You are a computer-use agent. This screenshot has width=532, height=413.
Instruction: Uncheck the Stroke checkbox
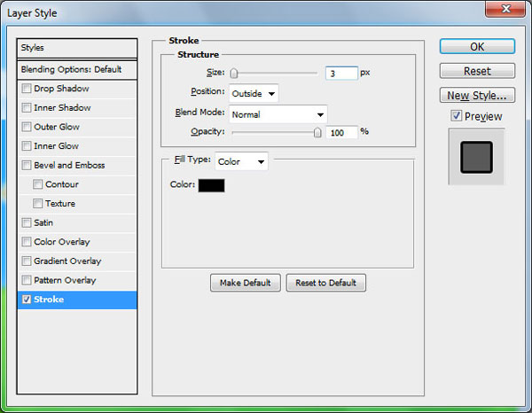pyautogui.click(x=26, y=300)
